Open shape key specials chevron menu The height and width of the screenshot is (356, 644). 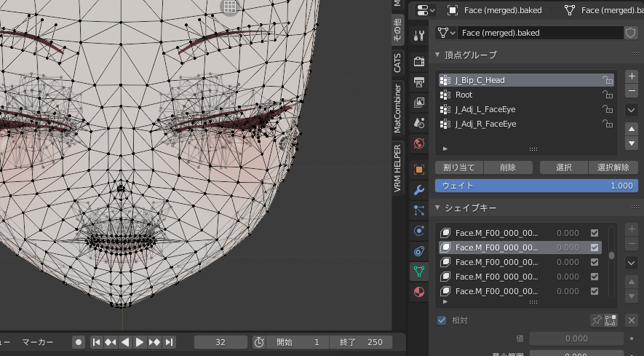pos(632,263)
